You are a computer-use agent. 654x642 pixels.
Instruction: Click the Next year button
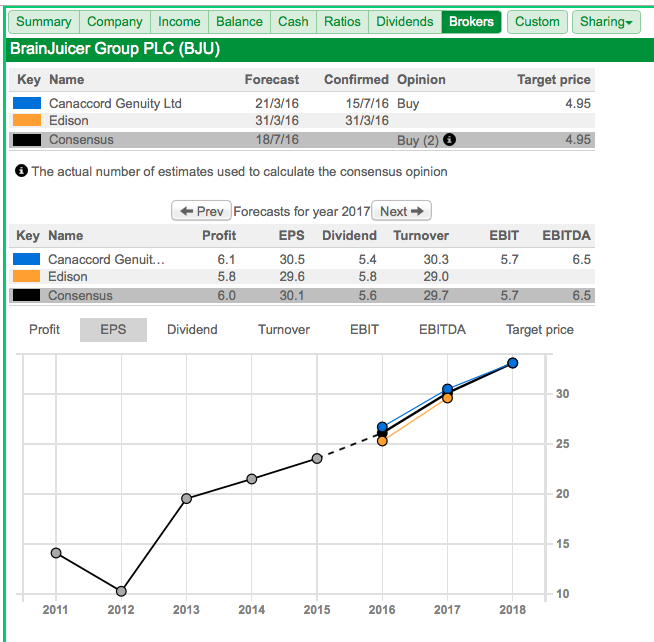coord(401,211)
